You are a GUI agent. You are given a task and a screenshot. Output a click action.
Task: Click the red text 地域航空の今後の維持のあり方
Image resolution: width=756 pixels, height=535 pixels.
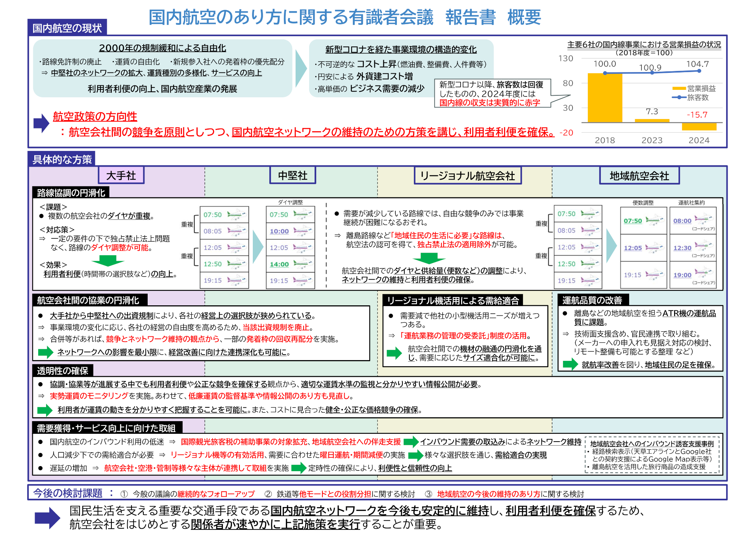click(x=488, y=494)
